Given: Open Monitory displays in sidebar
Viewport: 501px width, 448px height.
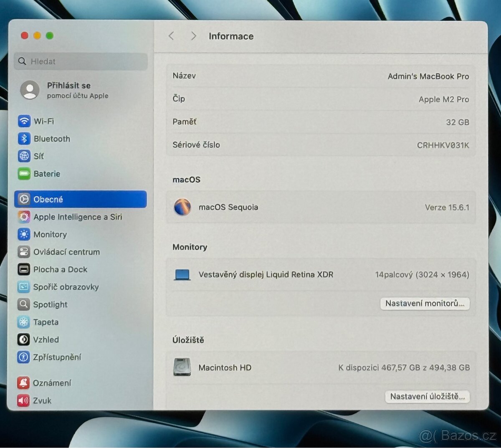Looking at the screenshot, I should click(x=50, y=234).
